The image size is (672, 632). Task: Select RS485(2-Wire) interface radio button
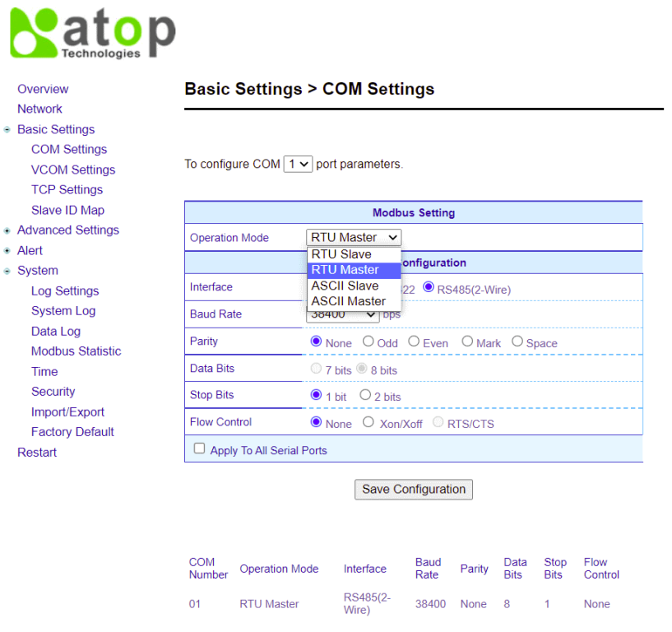pyautogui.click(x=429, y=287)
